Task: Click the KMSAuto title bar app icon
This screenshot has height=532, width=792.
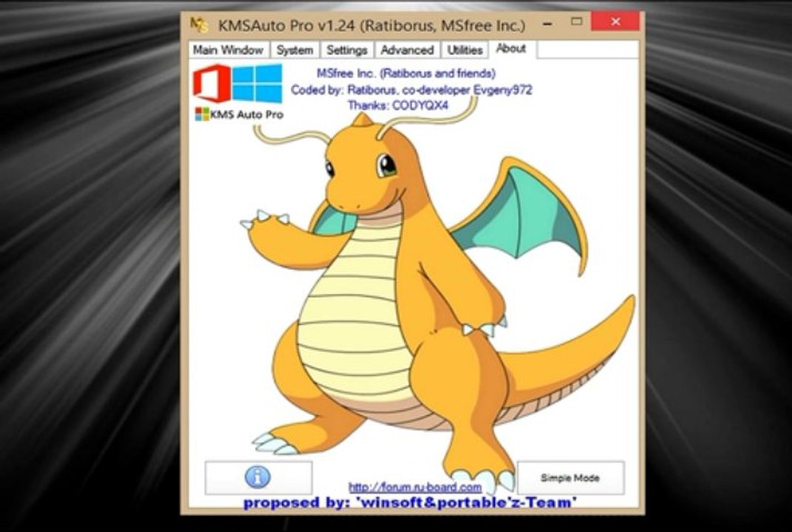Action: click(x=199, y=24)
